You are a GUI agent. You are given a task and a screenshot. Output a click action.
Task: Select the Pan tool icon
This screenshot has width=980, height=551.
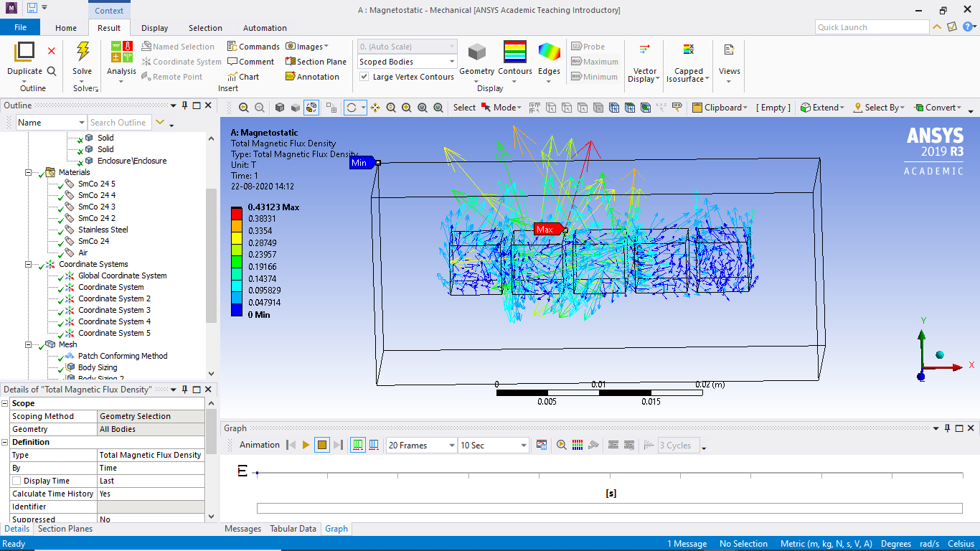[x=376, y=108]
